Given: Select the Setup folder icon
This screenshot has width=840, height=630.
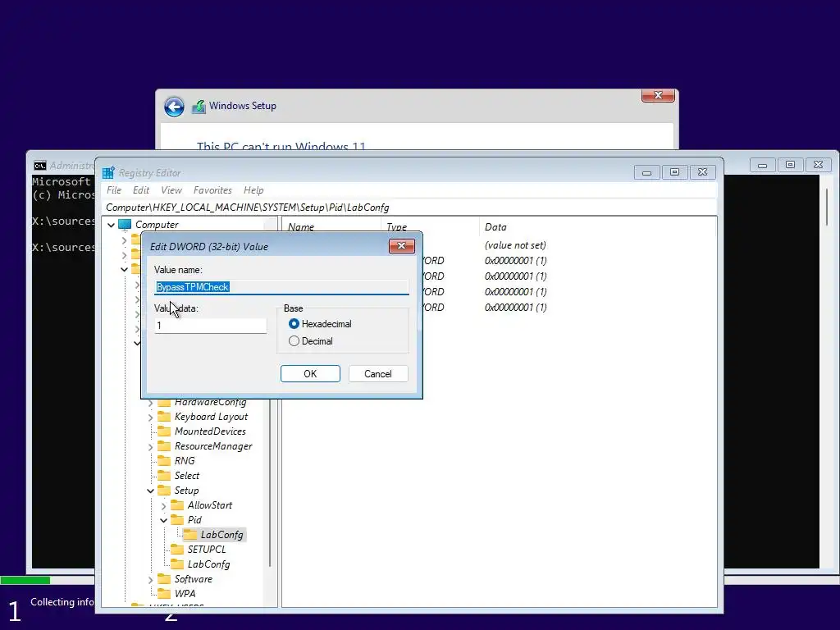Looking at the screenshot, I should coord(164,491).
